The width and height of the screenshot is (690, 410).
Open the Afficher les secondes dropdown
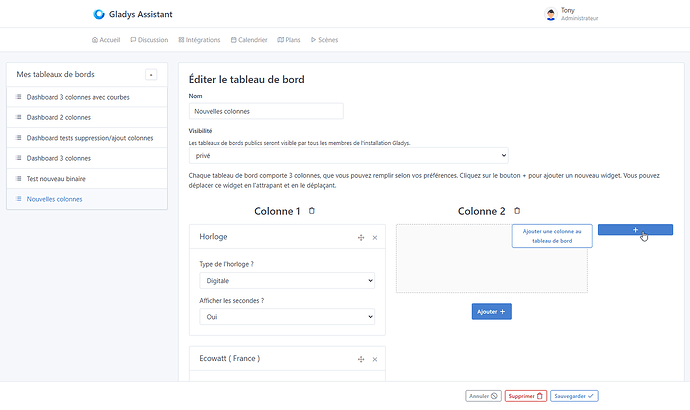287,316
